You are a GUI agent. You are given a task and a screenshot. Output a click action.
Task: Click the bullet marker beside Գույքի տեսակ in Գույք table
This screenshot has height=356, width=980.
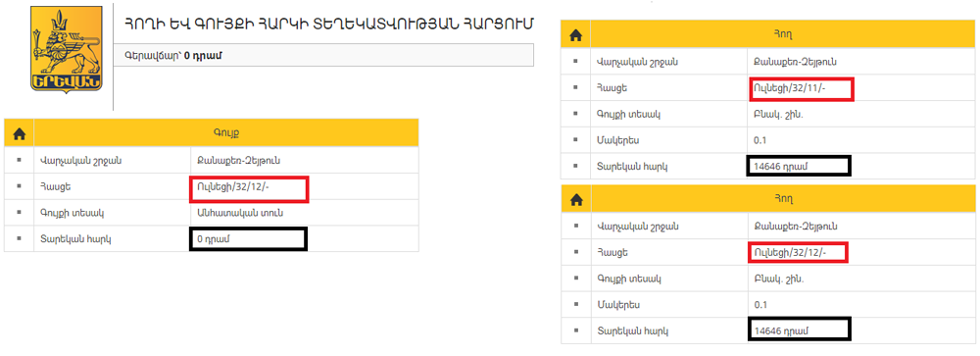click(20, 213)
